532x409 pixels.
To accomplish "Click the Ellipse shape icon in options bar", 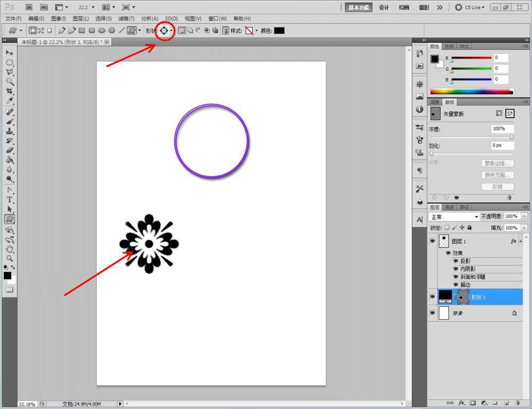I will pyautogui.click(x=102, y=31).
